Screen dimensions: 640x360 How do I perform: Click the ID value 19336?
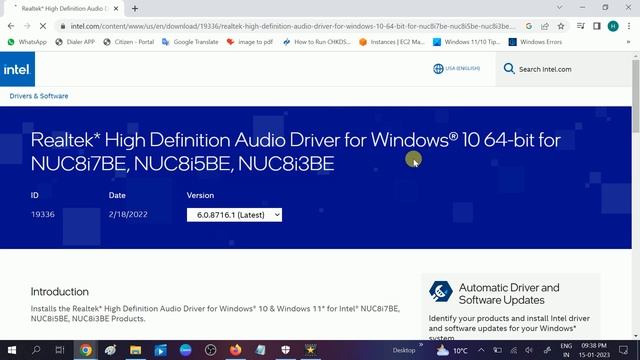(x=43, y=214)
